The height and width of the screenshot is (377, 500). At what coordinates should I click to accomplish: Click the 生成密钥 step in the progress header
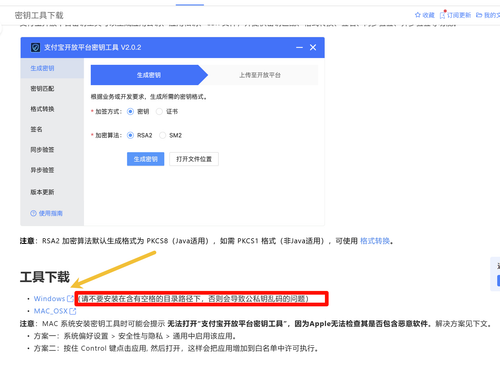(x=149, y=75)
